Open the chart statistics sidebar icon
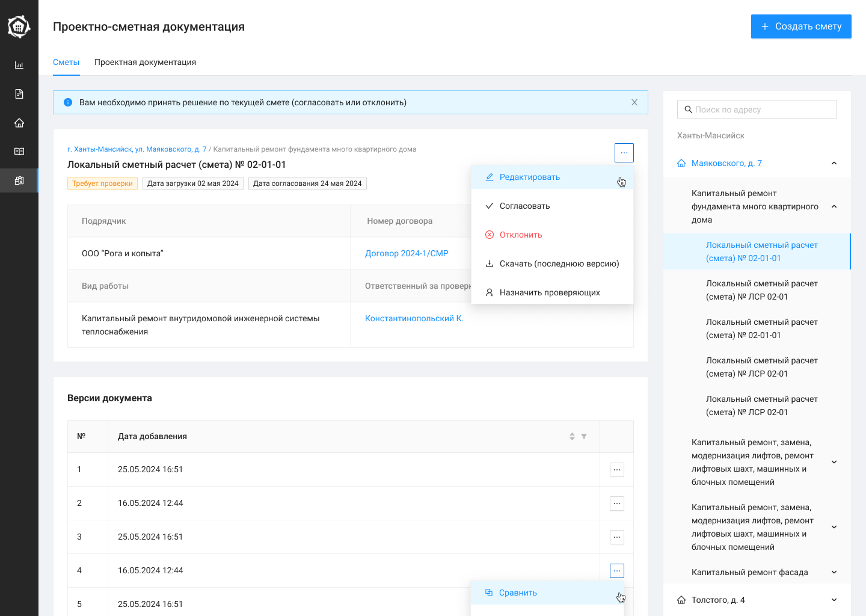This screenshot has width=866, height=616. click(19, 65)
